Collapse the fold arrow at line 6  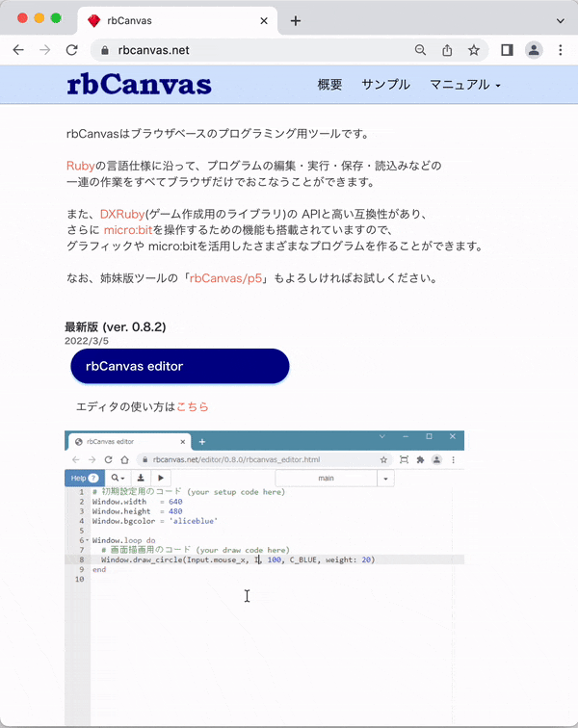(88, 540)
